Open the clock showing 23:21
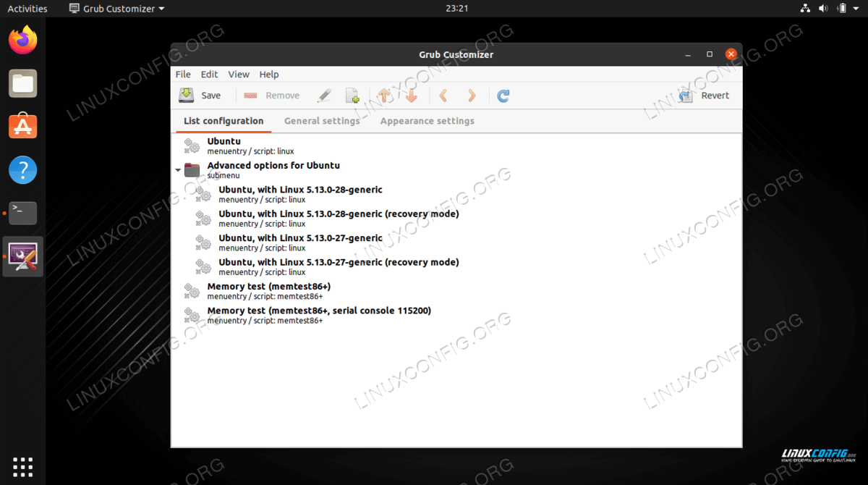 (457, 9)
